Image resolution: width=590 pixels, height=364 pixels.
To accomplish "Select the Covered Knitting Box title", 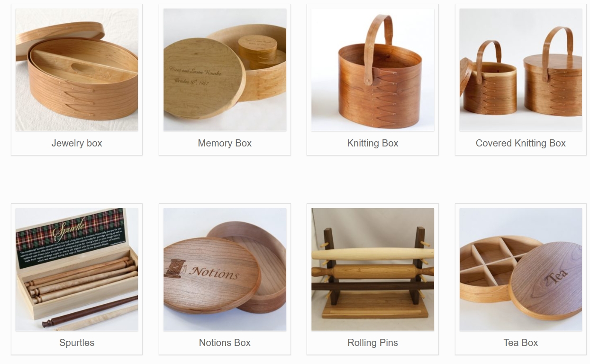I will [x=521, y=143].
